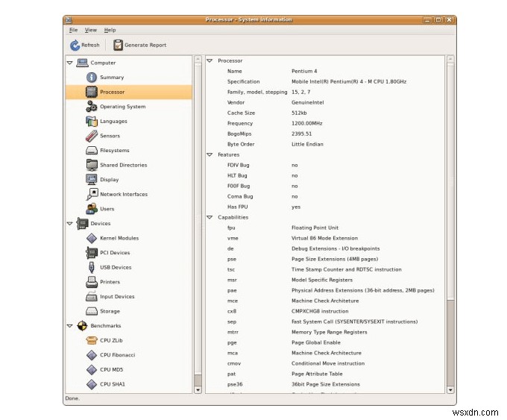Select the Storage entry text
The height and width of the screenshot is (420, 507).
pyautogui.click(x=110, y=311)
